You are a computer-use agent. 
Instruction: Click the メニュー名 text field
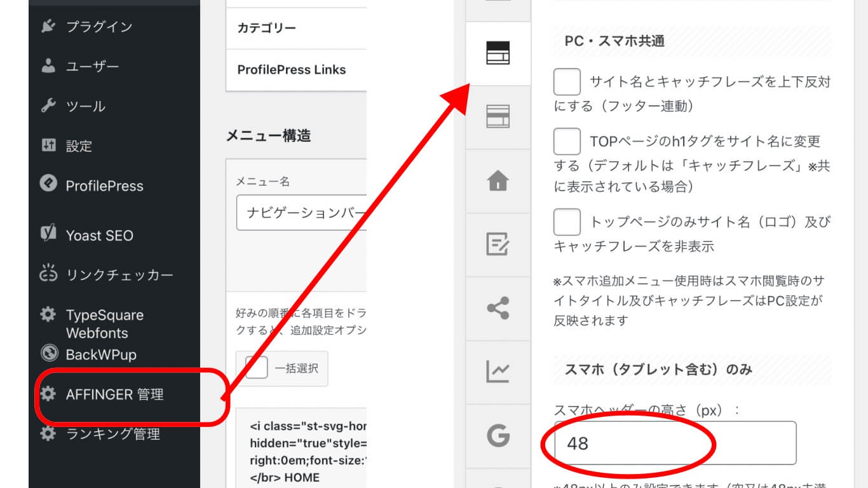(301, 212)
